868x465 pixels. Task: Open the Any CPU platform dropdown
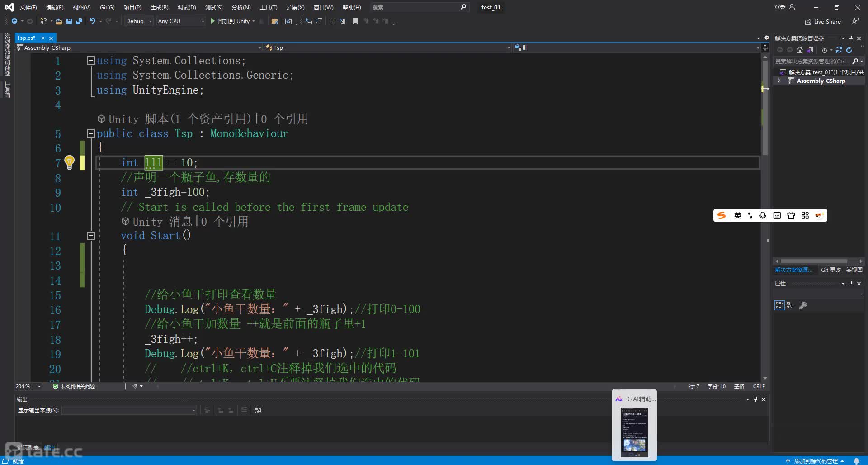pyautogui.click(x=181, y=21)
